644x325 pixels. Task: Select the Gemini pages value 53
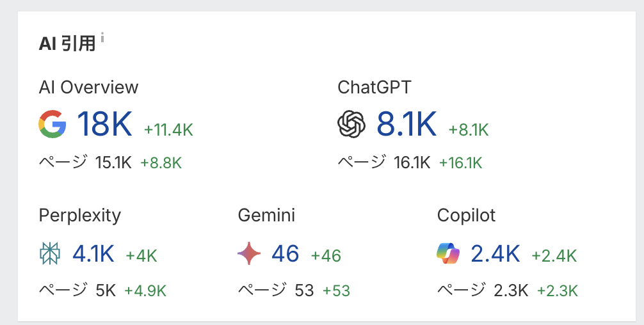click(305, 290)
